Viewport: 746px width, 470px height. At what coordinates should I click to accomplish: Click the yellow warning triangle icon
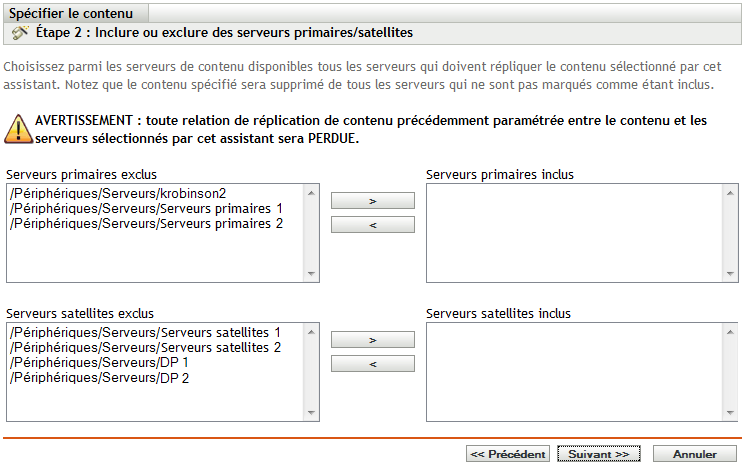[17, 129]
